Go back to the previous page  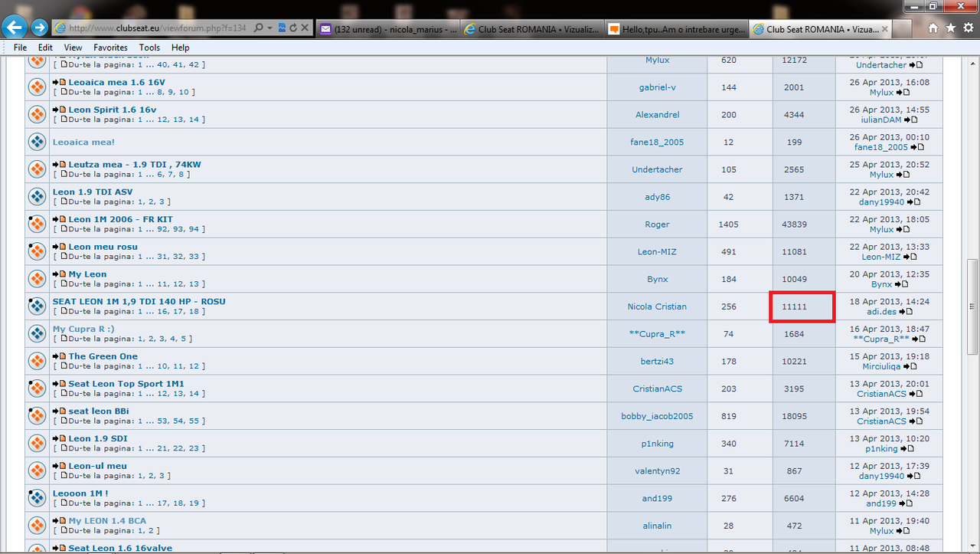coord(15,28)
